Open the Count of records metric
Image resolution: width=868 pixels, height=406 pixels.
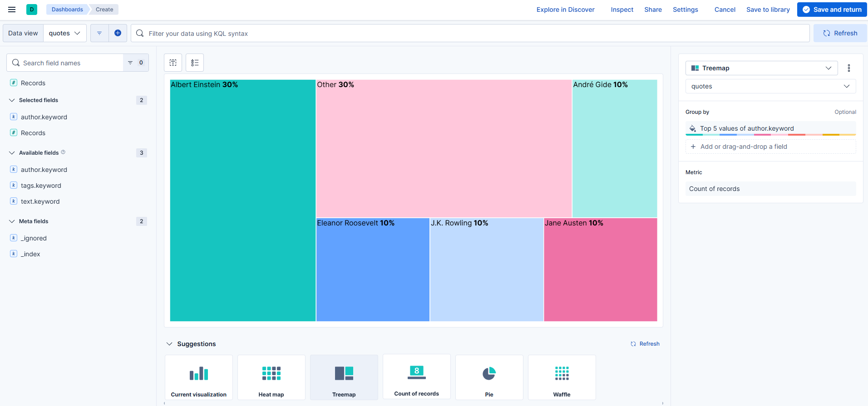(770, 189)
